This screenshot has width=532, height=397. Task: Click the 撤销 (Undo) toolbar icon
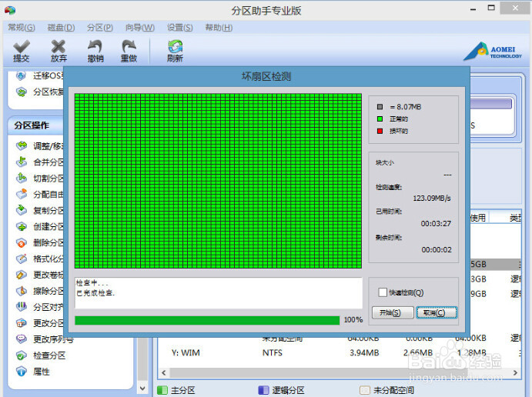(x=95, y=51)
